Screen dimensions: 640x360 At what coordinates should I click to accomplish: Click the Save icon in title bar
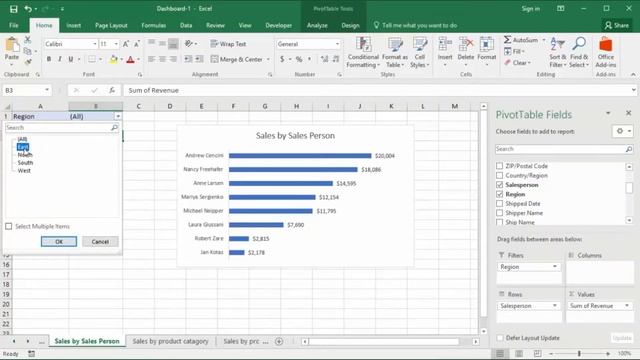(13, 9)
